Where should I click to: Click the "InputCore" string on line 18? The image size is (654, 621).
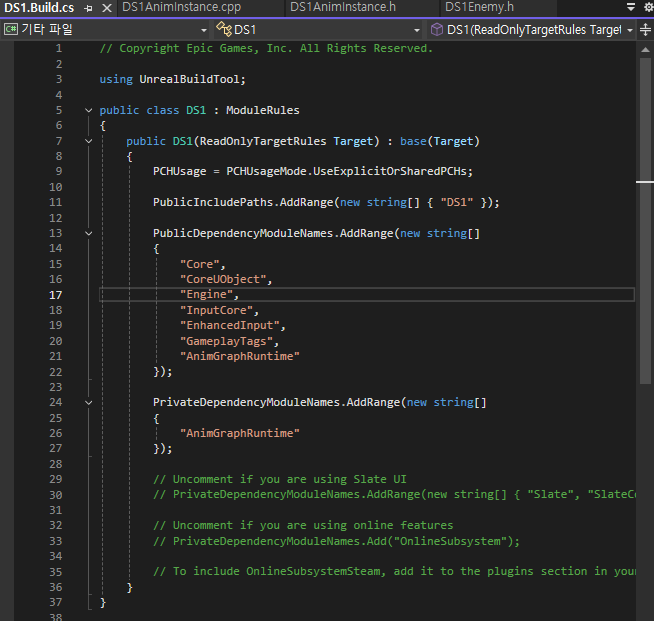216,310
